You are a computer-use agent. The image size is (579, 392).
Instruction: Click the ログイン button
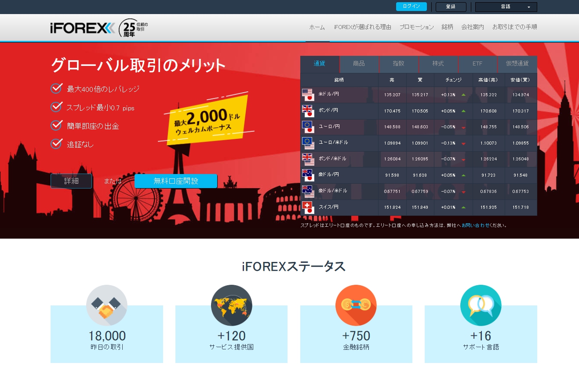click(411, 7)
